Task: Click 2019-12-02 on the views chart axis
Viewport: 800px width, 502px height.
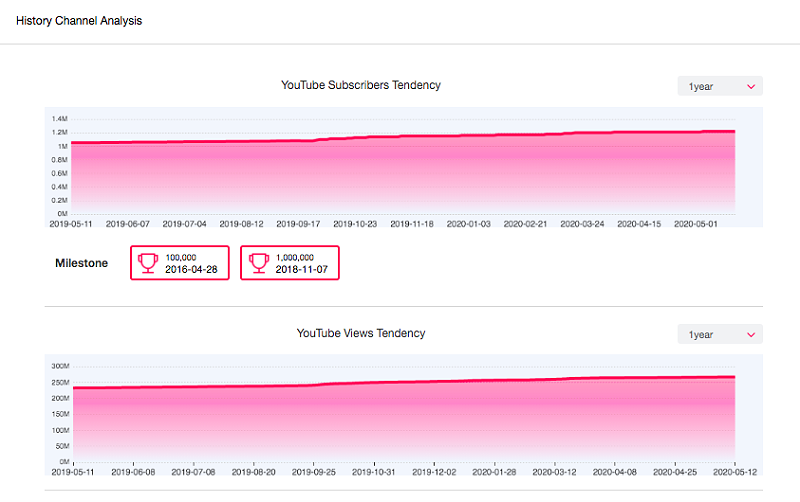Action: (435, 472)
